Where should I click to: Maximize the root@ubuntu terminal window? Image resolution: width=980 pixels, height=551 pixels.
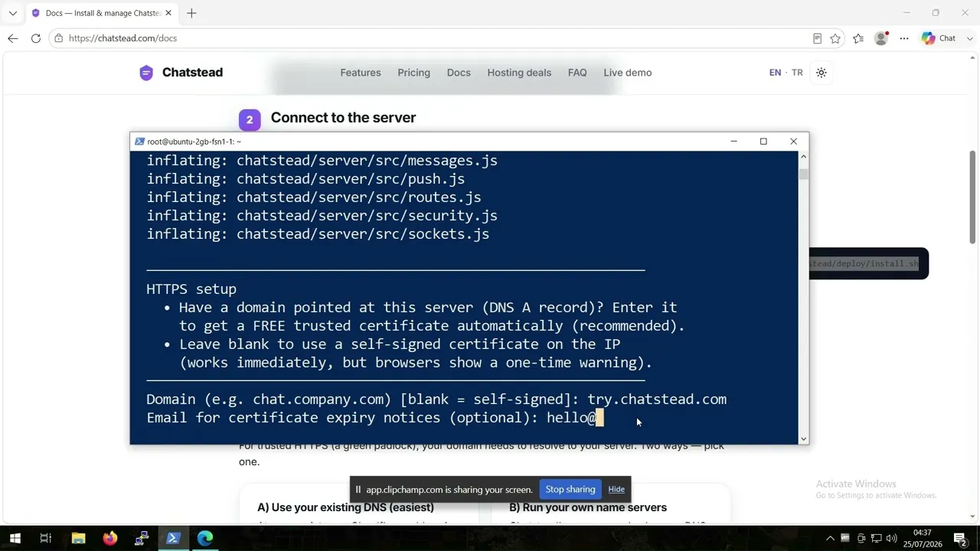point(763,142)
